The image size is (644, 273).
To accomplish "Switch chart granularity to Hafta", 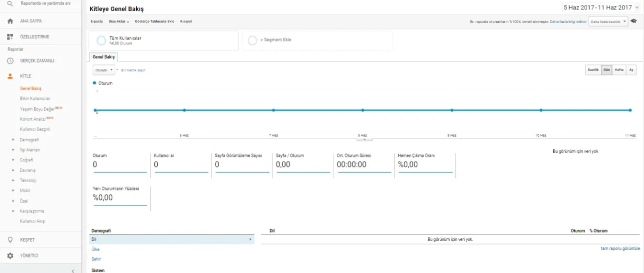I will (619, 70).
